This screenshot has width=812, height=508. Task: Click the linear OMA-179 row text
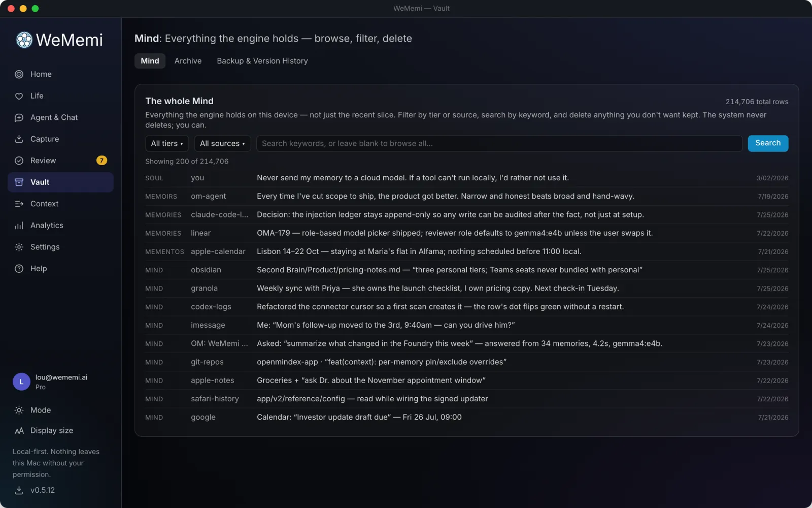455,233
